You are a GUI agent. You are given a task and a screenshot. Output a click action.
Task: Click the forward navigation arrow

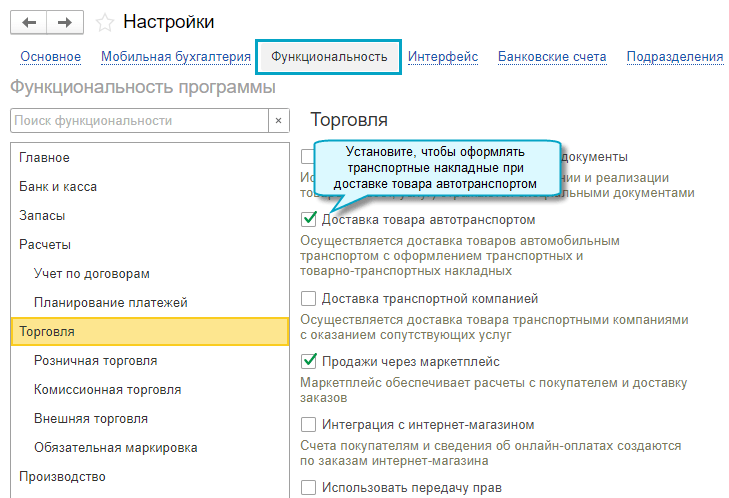click(x=65, y=22)
